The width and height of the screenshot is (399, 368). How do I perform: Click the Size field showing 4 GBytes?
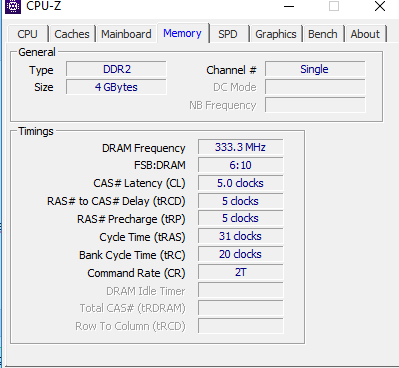coord(116,87)
